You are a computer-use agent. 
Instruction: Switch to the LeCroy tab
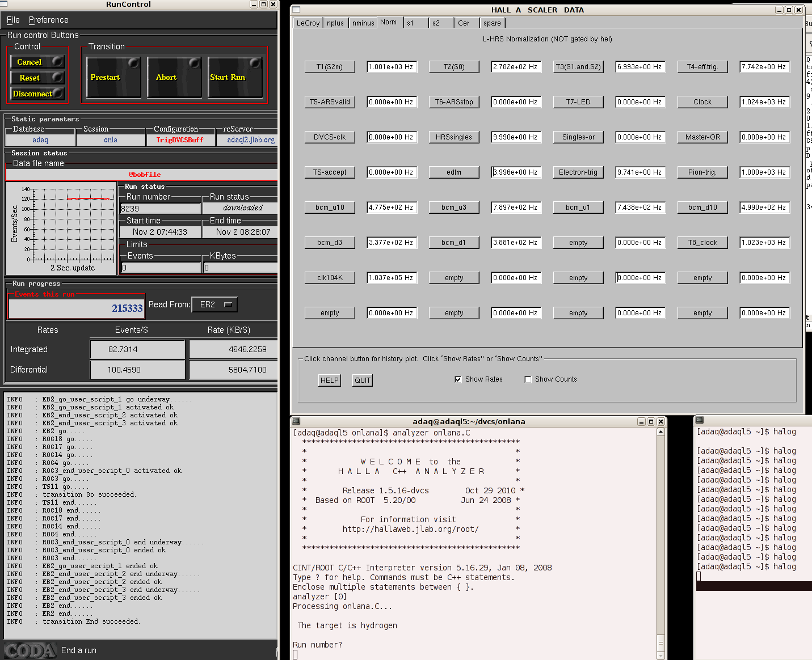click(x=308, y=23)
